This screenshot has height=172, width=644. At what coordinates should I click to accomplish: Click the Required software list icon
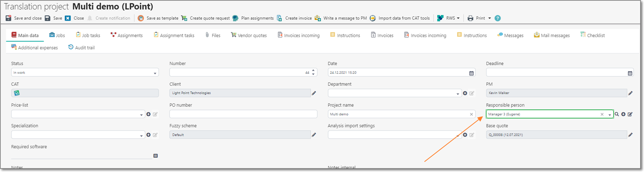[156, 156]
